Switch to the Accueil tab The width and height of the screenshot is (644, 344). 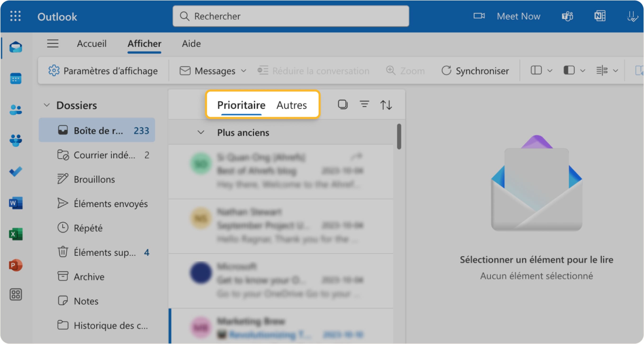point(91,44)
